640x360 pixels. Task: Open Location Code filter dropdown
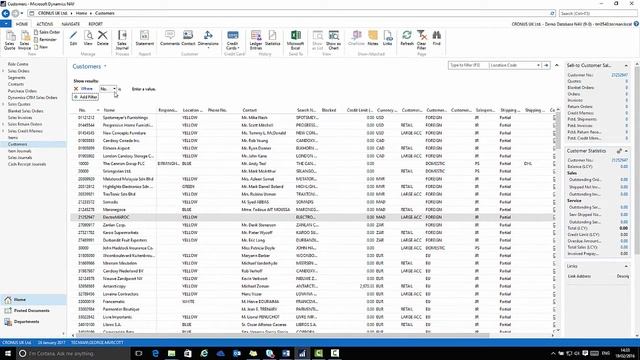[538, 65]
